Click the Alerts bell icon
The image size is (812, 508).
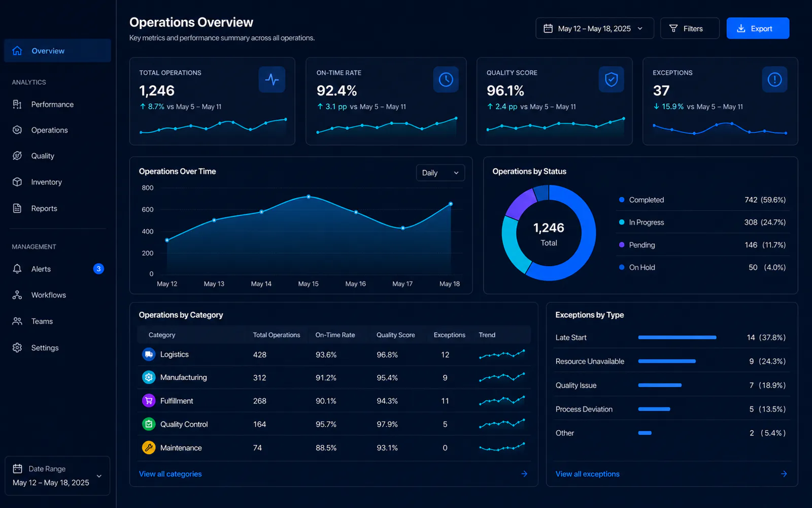pyautogui.click(x=17, y=269)
